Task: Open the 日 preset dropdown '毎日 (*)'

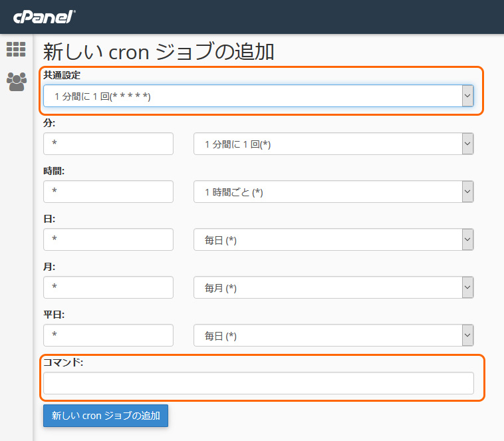Action: pyautogui.click(x=333, y=239)
